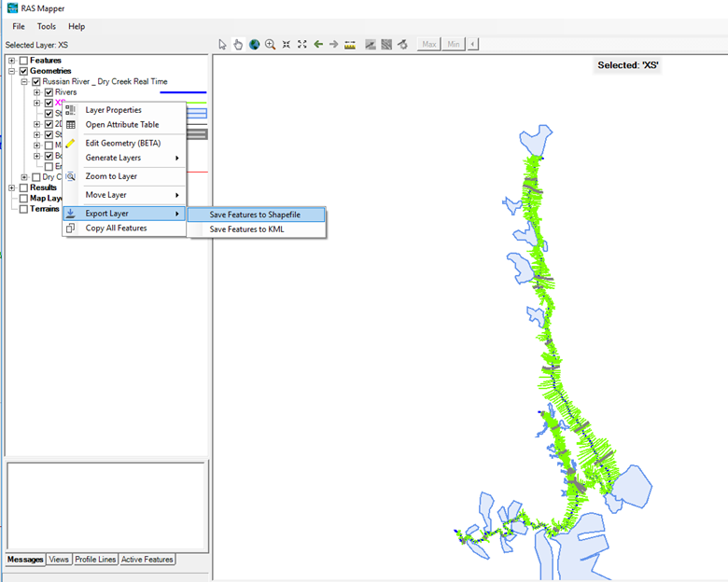
Task: Collapse the Geometries tree node
Action: (x=11, y=71)
